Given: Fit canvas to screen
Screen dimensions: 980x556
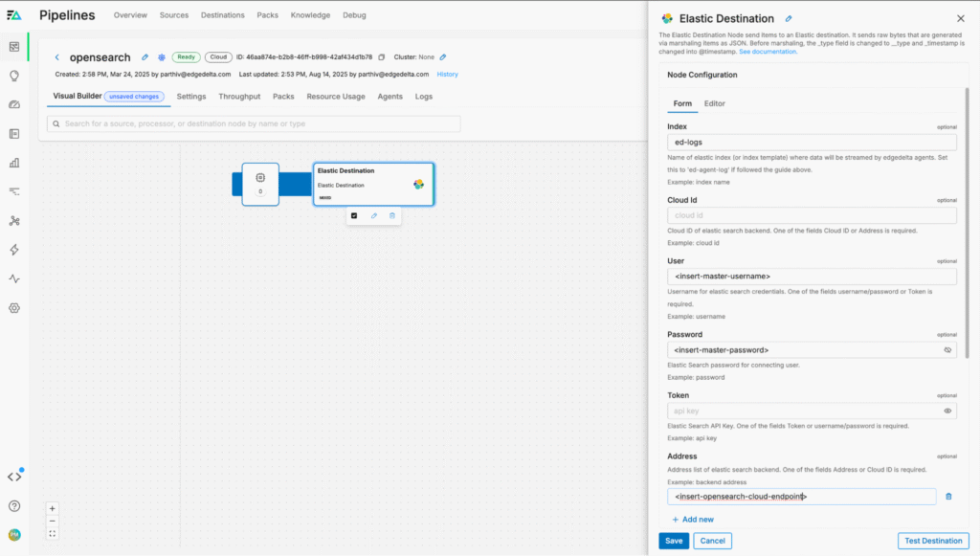Looking at the screenshot, I should (53, 533).
